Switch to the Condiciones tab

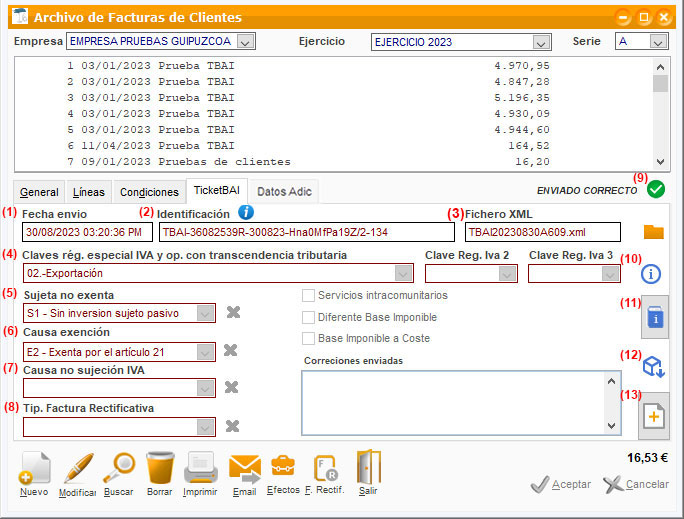[x=149, y=192]
